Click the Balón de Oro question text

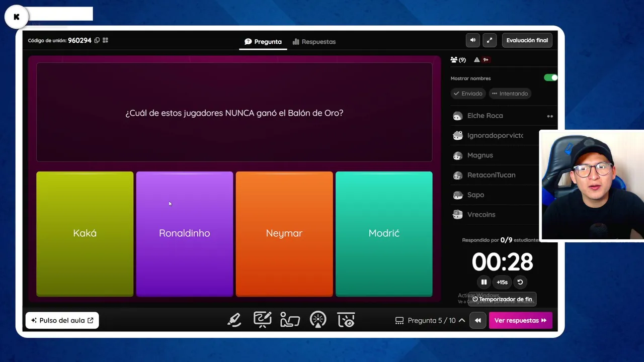234,113
